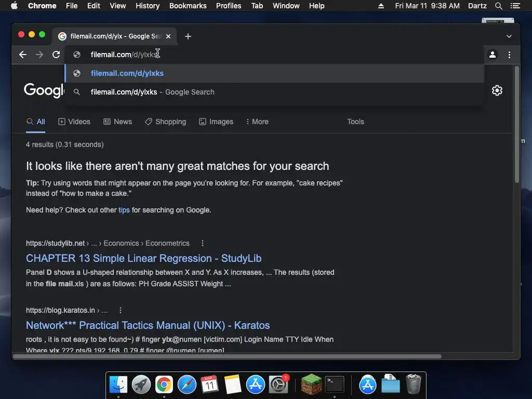Click the Dartz user name in menu bar
Image resolution: width=532 pixels, height=399 pixels.
(477, 6)
